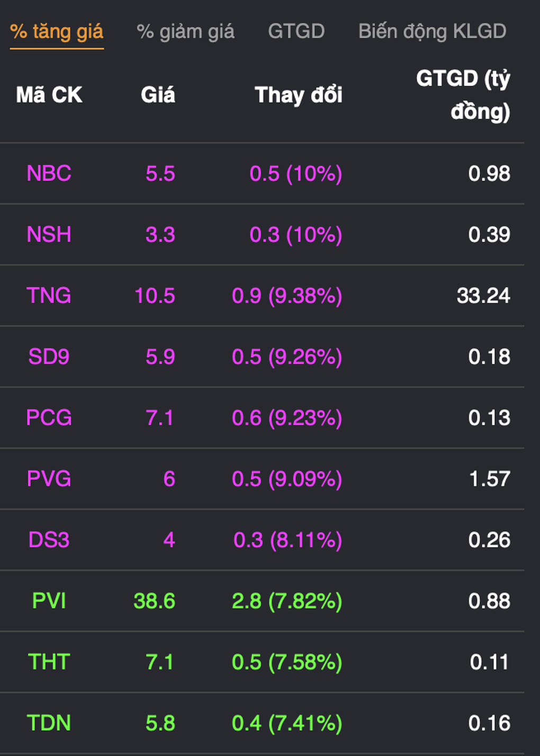Sort by Giá column header
Viewport: 540px width, 756px height.
point(158,95)
